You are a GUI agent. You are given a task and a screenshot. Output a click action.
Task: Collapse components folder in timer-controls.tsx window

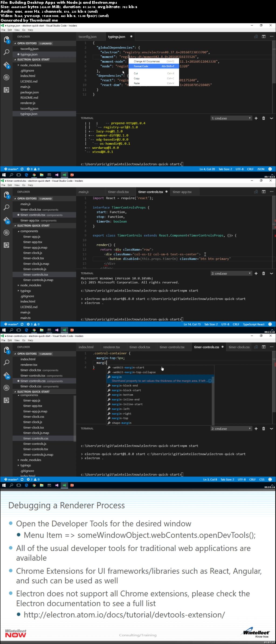[18, 231]
